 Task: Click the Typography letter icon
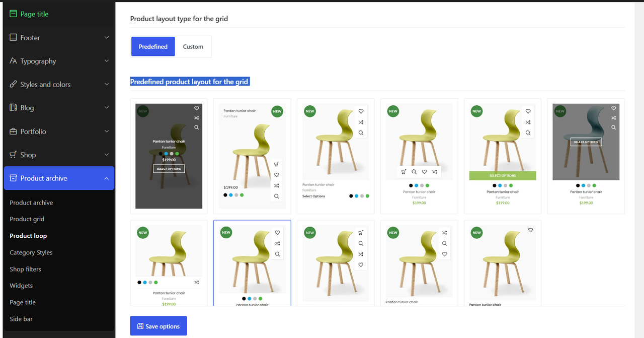(13, 61)
